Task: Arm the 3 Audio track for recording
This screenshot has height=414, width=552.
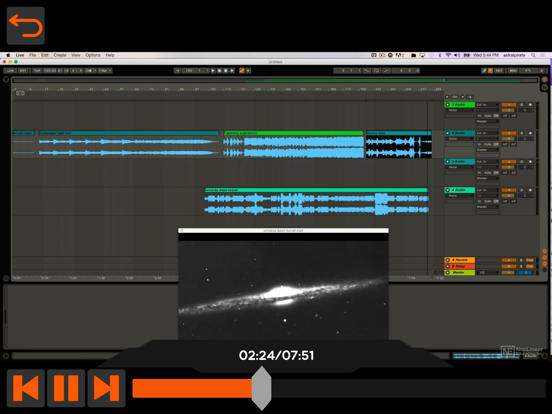Action: pyautogui.click(x=530, y=162)
